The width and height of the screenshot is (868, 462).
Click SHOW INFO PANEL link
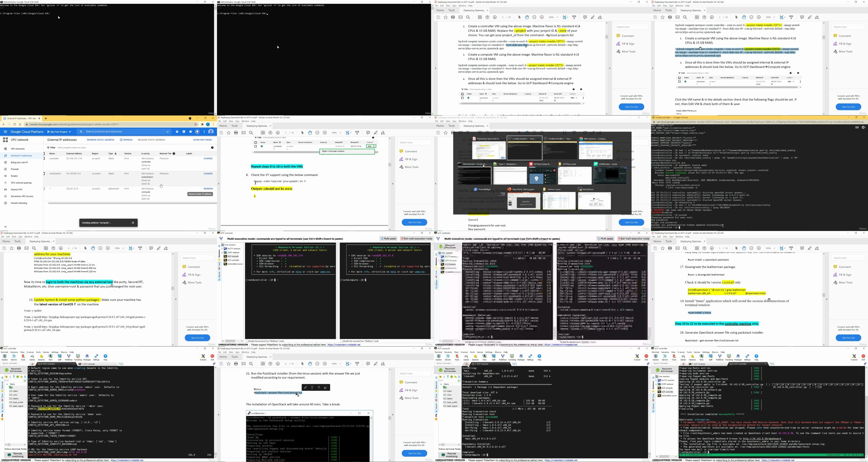pyautogui.click(x=203, y=140)
